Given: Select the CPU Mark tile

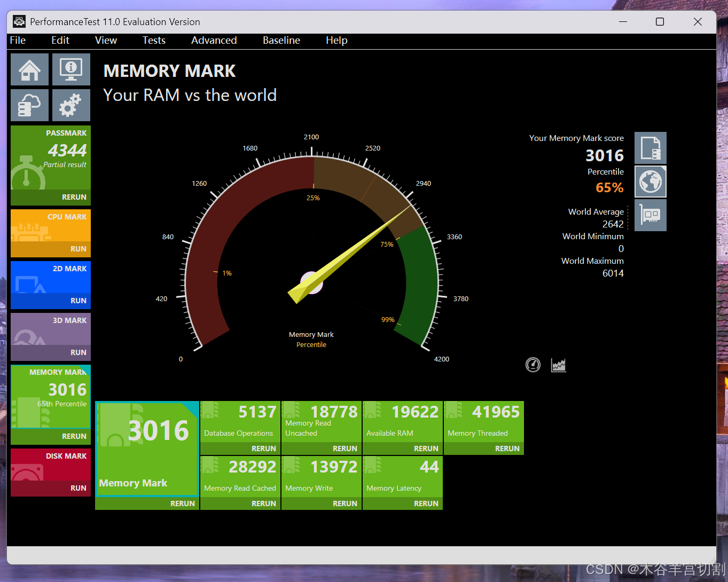Looking at the screenshot, I should coord(51,225).
